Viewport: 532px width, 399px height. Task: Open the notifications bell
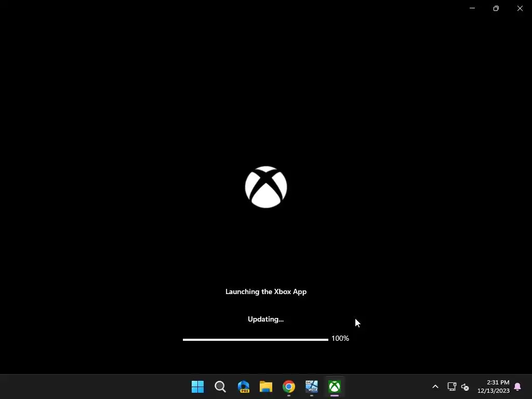(517, 387)
